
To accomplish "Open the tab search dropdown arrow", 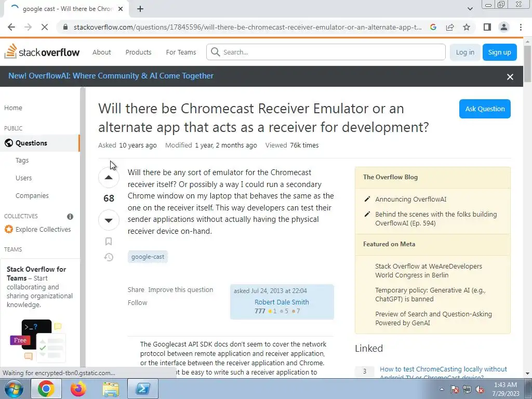I will click(x=470, y=9).
